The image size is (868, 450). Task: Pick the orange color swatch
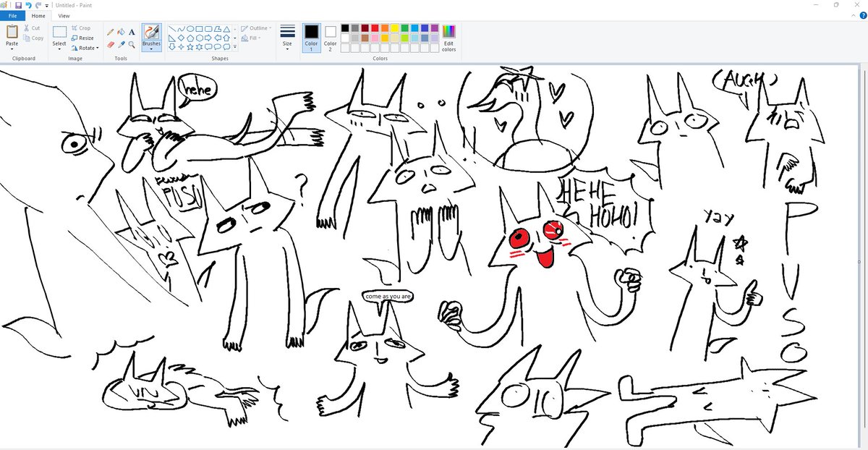pos(385,28)
